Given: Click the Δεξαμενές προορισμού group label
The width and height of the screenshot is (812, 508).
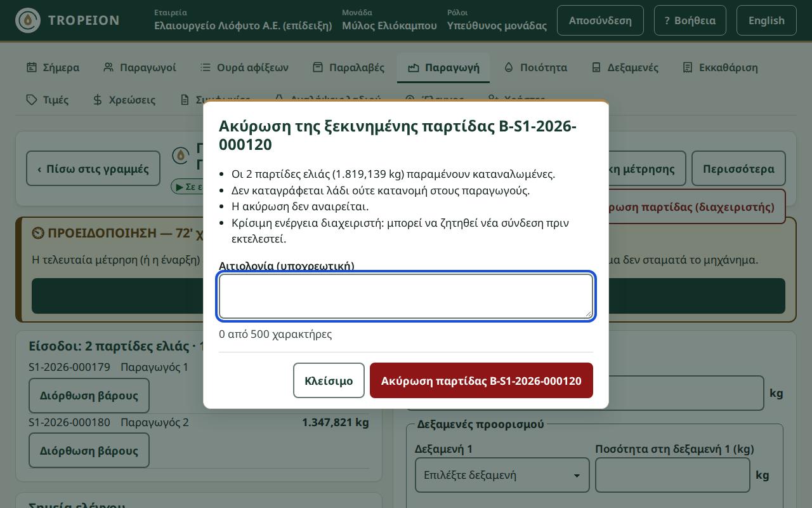Looking at the screenshot, I should coord(480,424).
